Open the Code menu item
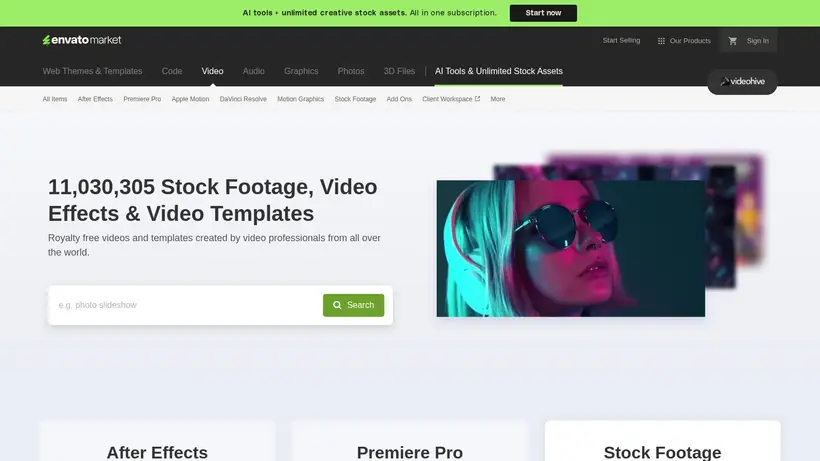The image size is (820, 461). 172,71
